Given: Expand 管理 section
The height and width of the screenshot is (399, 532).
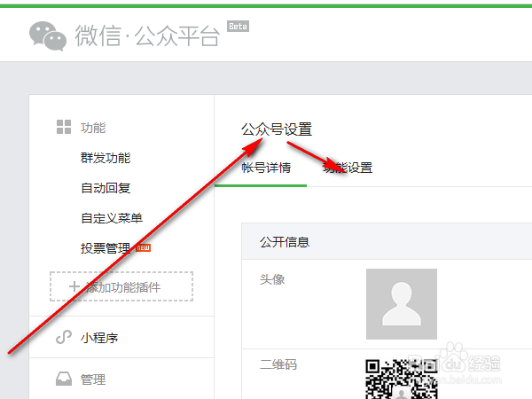Looking at the screenshot, I should point(93,379).
